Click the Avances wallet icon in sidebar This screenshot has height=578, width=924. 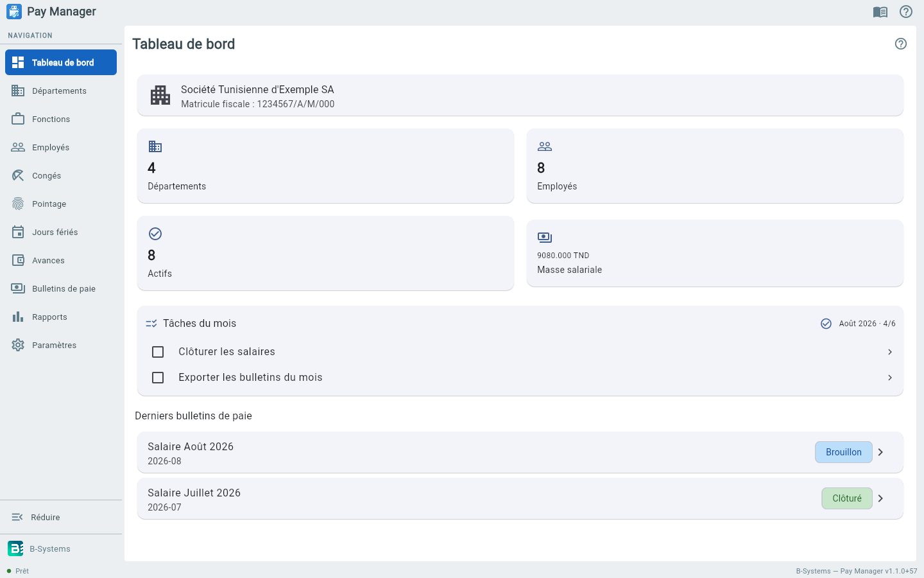point(18,260)
